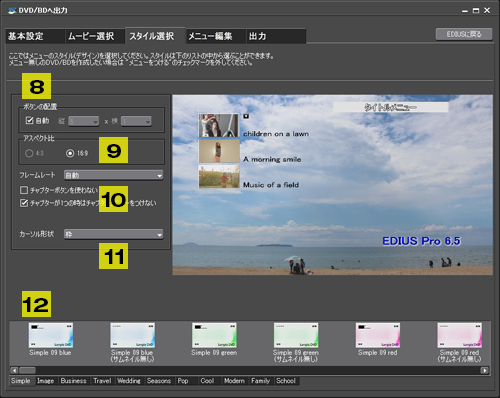The image size is (500, 398).
Task: Select the 16:9 aspect ratio radio button
Action: (70, 153)
